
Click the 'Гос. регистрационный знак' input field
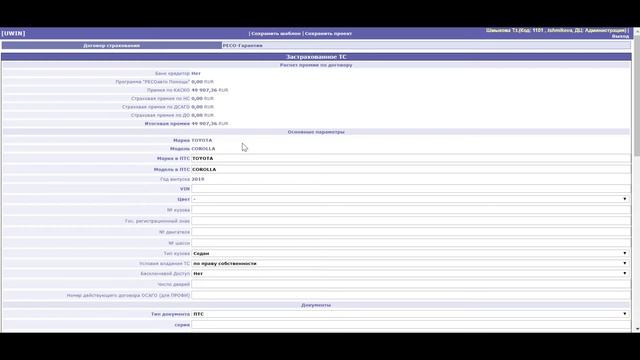pos(411,221)
